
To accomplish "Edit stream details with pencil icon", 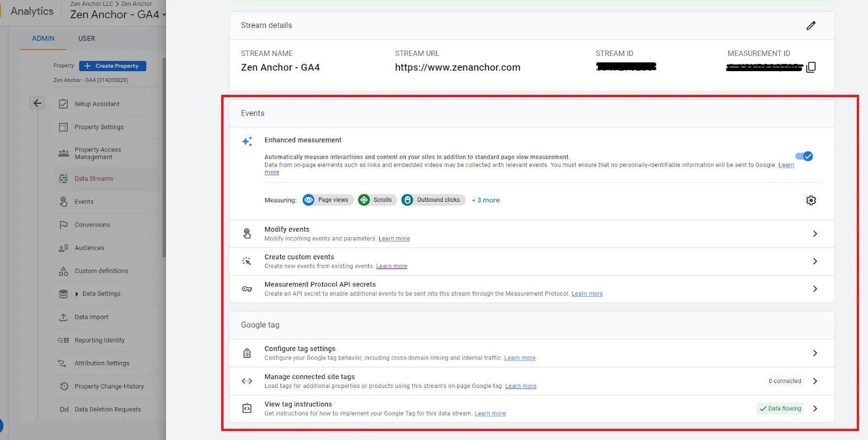I will click(811, 25).
